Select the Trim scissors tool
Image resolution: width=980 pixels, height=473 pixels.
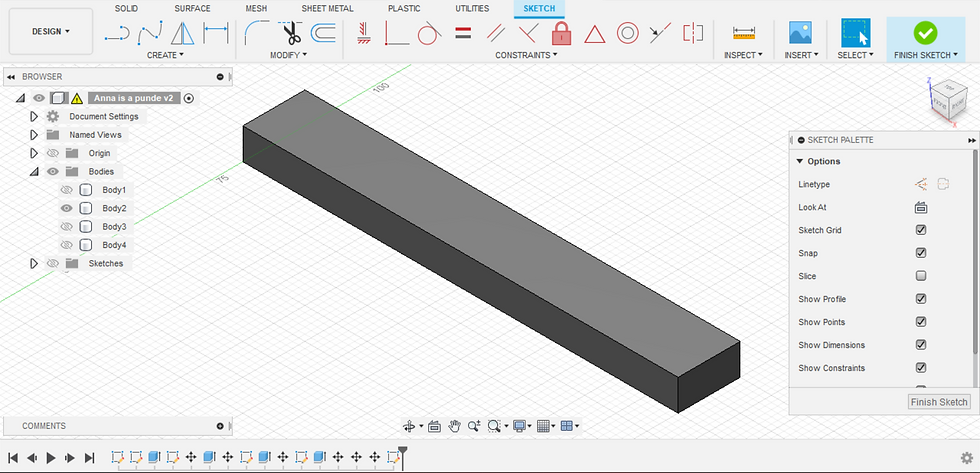pyautogui.click(x=291, y=33)
